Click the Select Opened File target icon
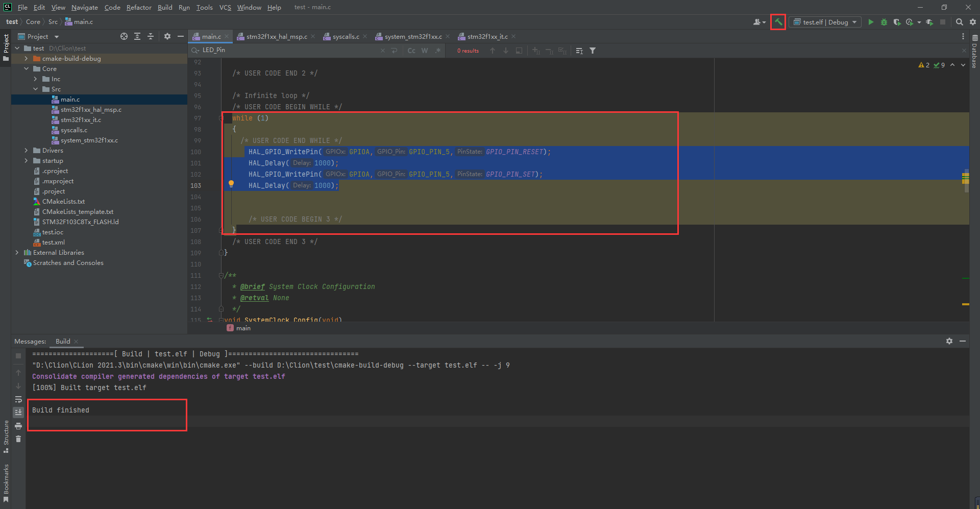The width and height of the screenshot is (980, 509). click(124, 36)
